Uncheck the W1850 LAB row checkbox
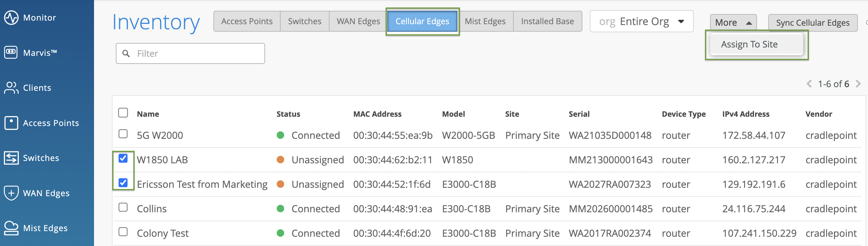 point(123,159)
